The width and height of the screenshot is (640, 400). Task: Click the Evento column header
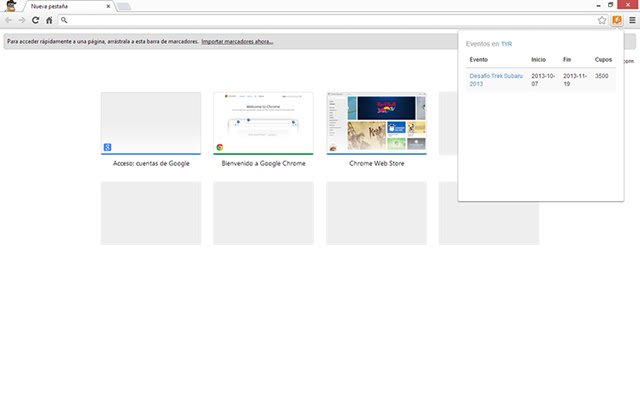[x=478, y=60]
